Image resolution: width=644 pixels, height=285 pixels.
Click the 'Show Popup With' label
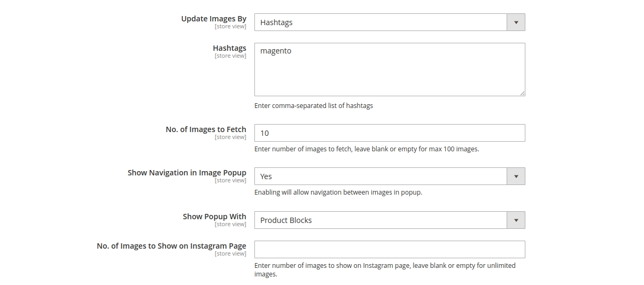pos(214,217)
